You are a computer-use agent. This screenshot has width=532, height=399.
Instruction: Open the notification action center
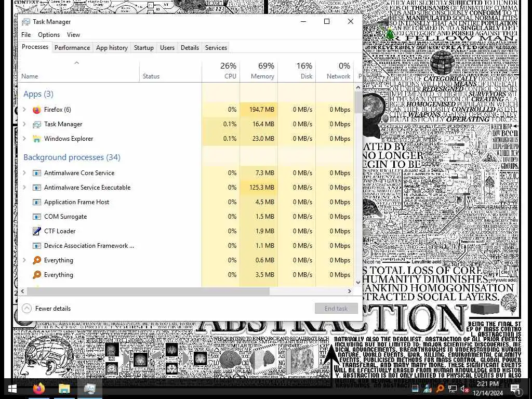tap(515, 389)
